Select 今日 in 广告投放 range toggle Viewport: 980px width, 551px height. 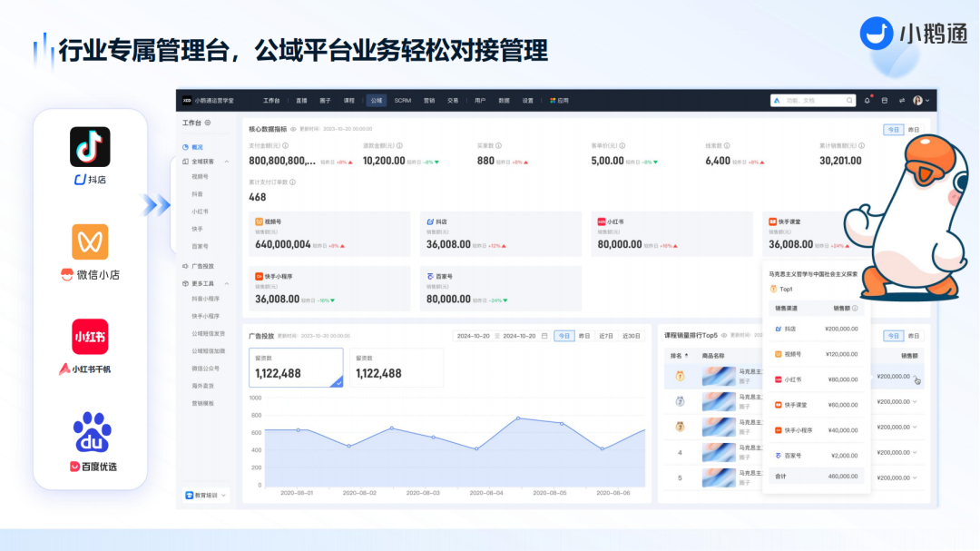tap(563, 336)
